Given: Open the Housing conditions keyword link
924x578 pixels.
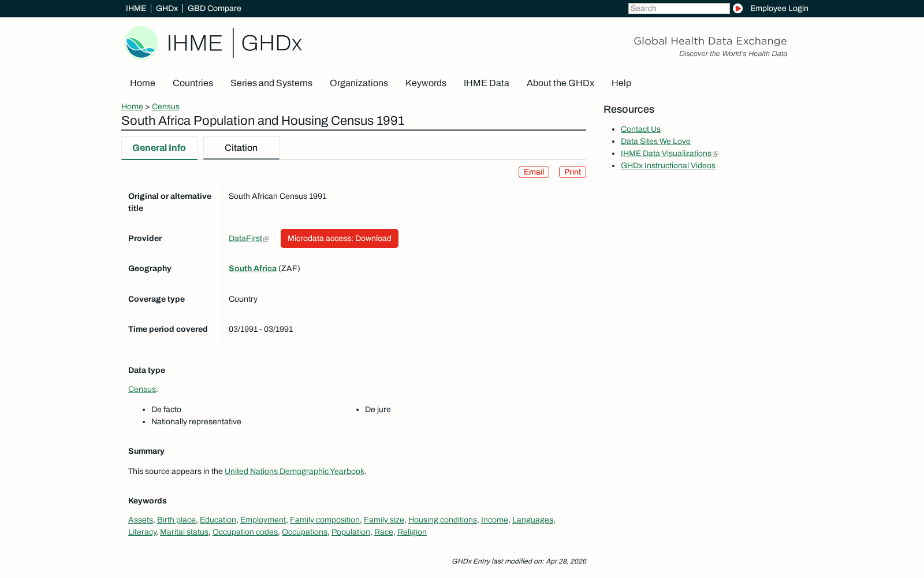Looking at the screenshot, I should click(x=442, y=520).
